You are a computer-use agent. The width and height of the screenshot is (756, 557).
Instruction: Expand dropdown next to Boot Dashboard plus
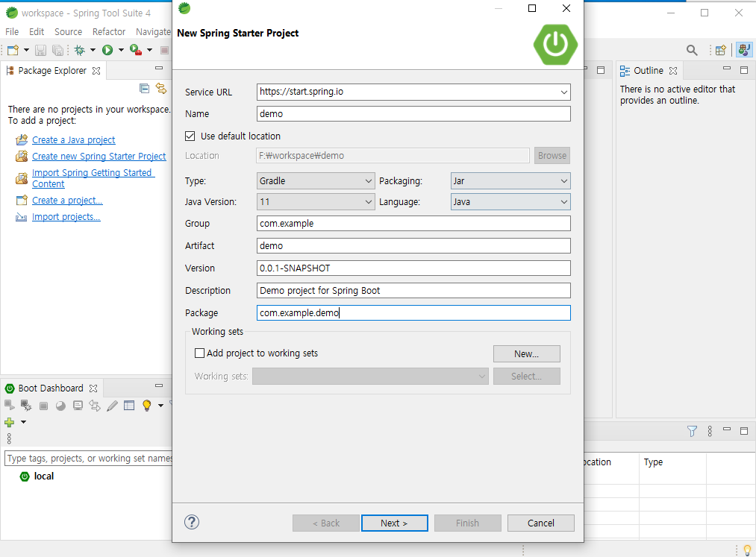(x=22, y=423)
